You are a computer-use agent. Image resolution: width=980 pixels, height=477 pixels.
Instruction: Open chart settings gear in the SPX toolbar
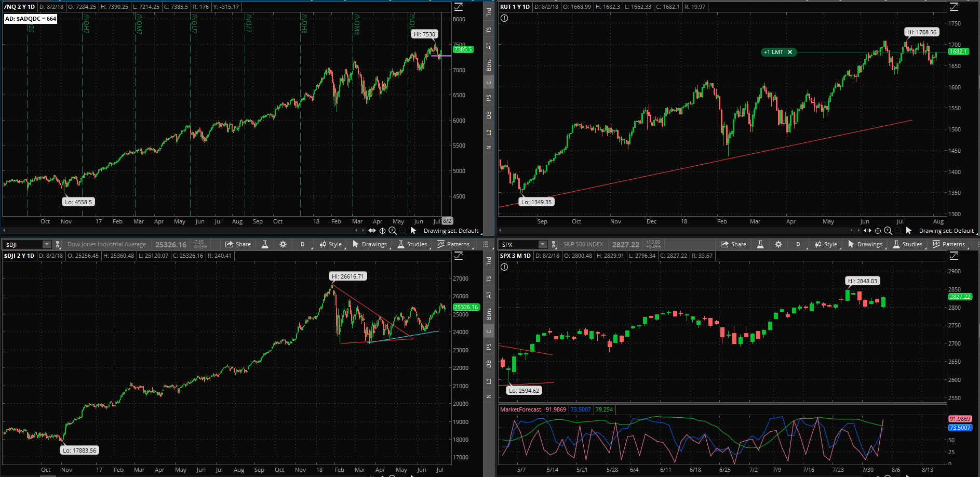pyautogui.click(x=778, y=244)
